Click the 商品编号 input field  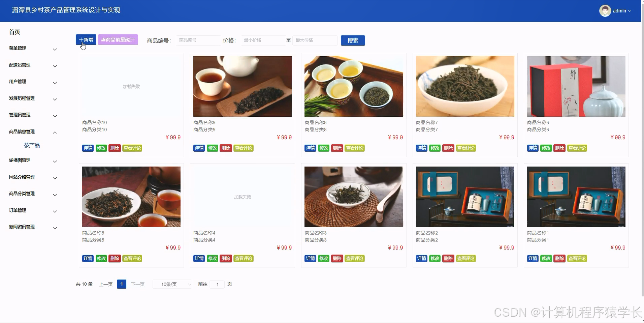[x=198, y=40]
